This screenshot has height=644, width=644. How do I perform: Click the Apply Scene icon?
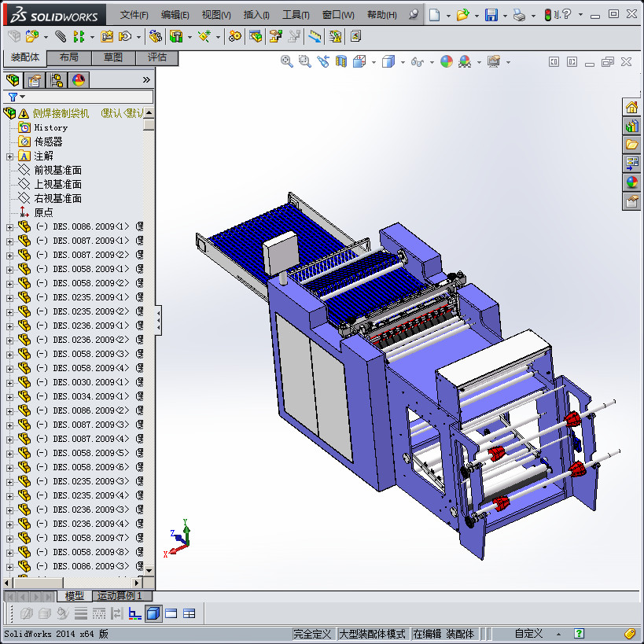coord(465,61)
